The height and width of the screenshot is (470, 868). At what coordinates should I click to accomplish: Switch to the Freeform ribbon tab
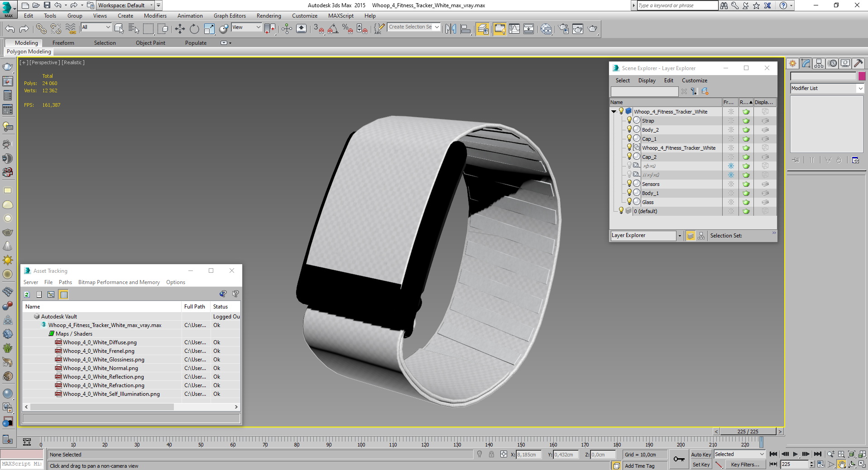63,43
